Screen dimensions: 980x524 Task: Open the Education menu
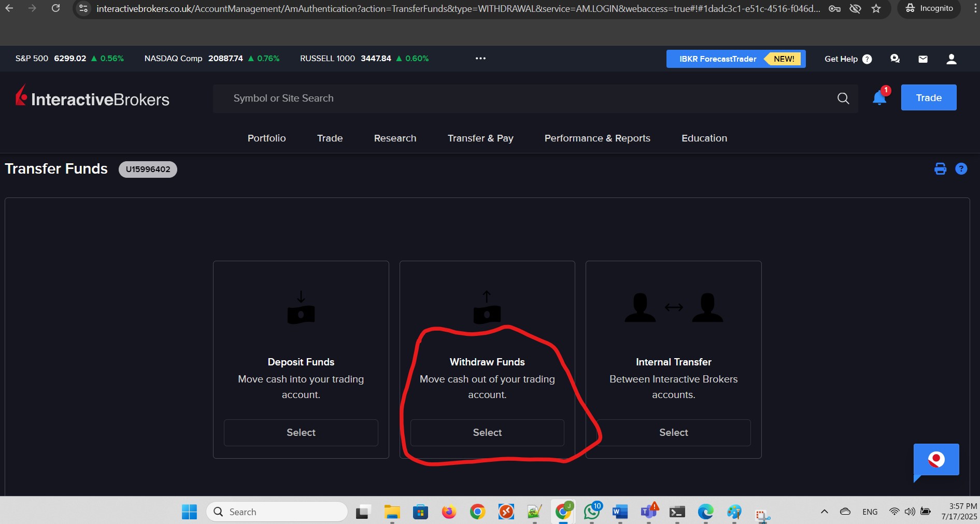pyautogui.click(x=704, y=138)
